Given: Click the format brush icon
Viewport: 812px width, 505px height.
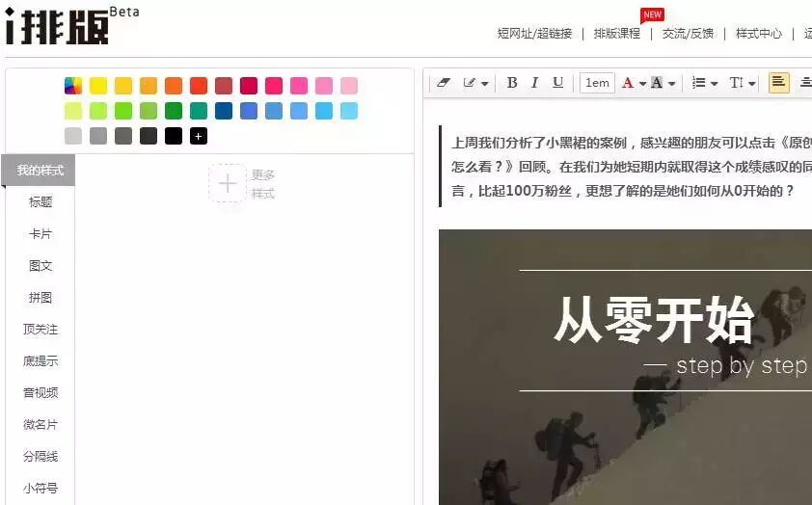Looking at the screenshot, I should point(470,83).
